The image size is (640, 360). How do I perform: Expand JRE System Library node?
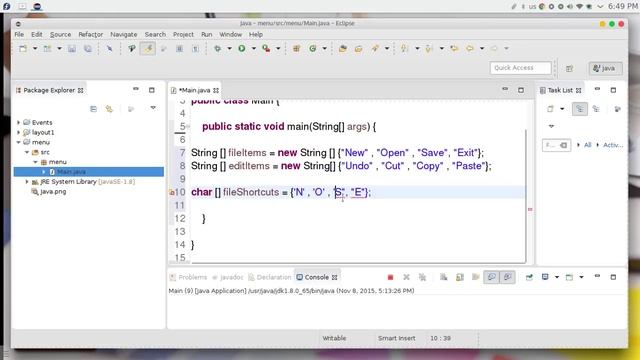27,182
